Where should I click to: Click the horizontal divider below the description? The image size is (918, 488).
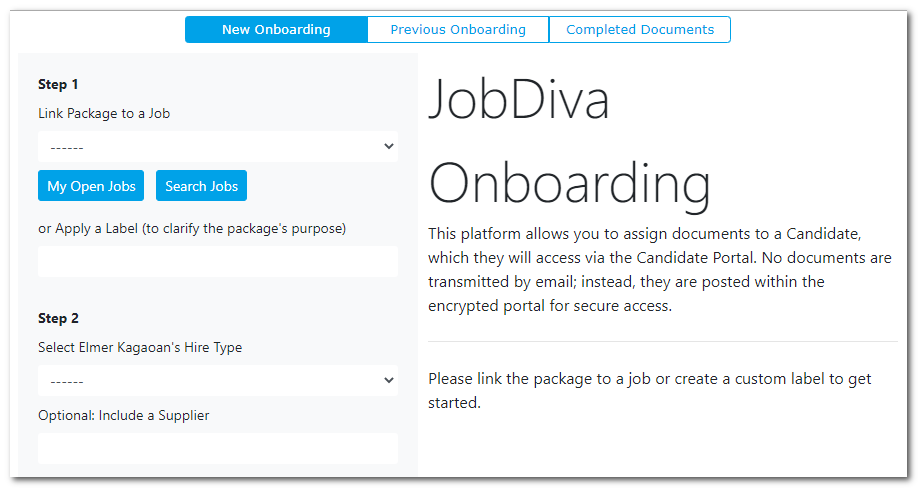pos(662,342)
